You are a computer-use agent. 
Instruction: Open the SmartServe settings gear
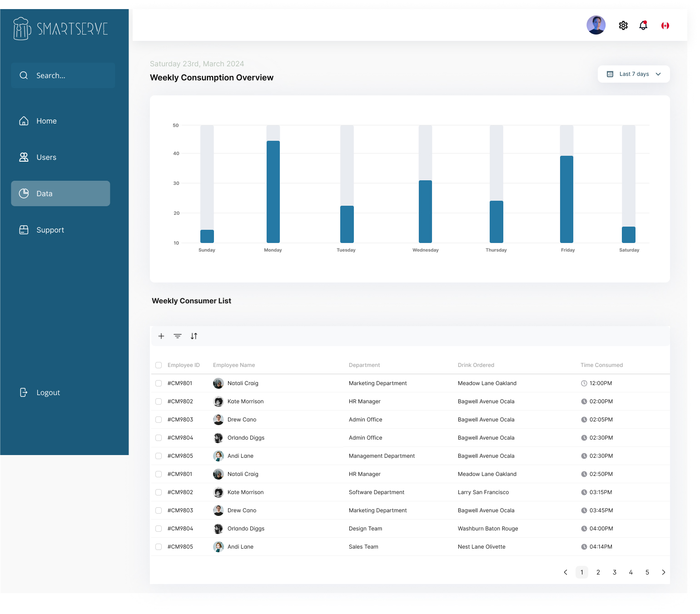[623, 25]
